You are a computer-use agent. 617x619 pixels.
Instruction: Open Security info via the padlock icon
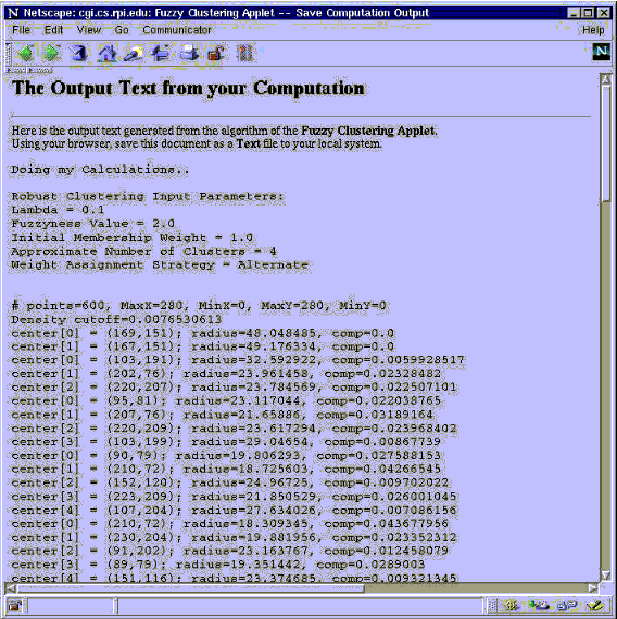[216, 53]
